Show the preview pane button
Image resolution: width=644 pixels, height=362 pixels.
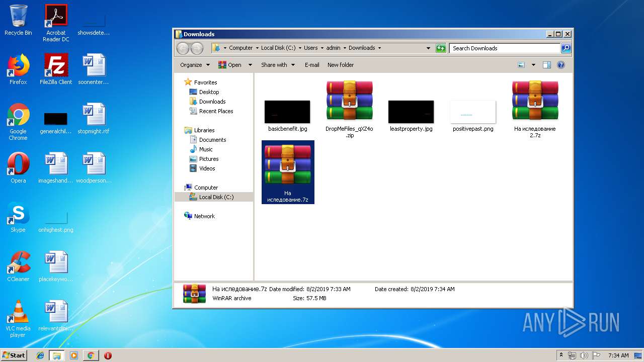pyautogui.click(x=547, y=65)
